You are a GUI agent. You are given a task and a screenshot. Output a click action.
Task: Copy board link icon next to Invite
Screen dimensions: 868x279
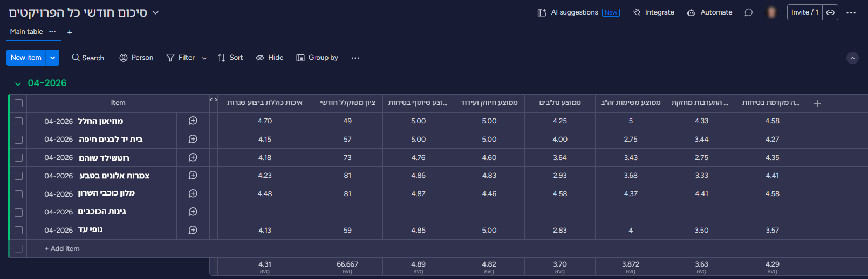(831, 12)
